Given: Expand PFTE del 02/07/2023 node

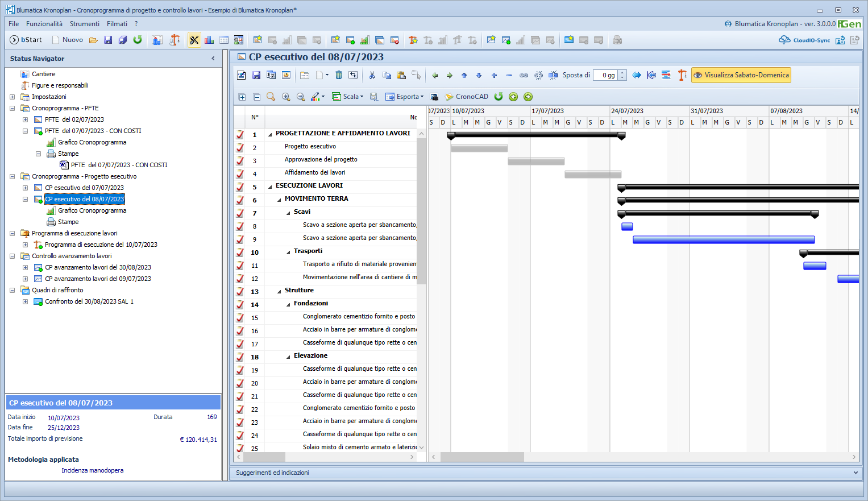Looking at the screenshot, I should point(25,119).
